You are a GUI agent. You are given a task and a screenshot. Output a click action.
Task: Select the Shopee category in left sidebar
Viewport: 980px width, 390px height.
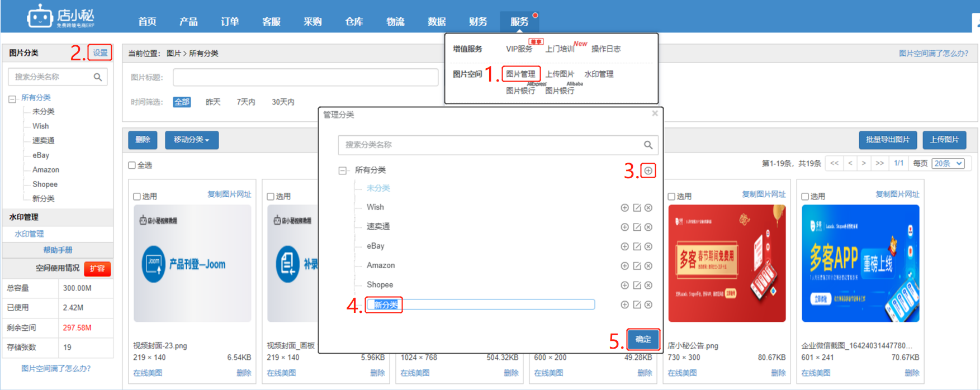(45, 184)
